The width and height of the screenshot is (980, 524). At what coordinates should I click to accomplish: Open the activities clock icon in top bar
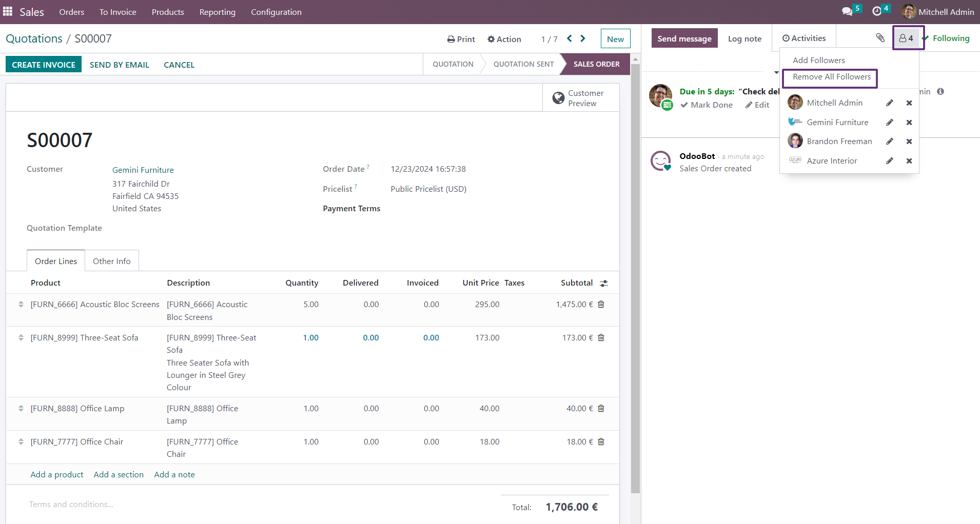tap(877, 11)
